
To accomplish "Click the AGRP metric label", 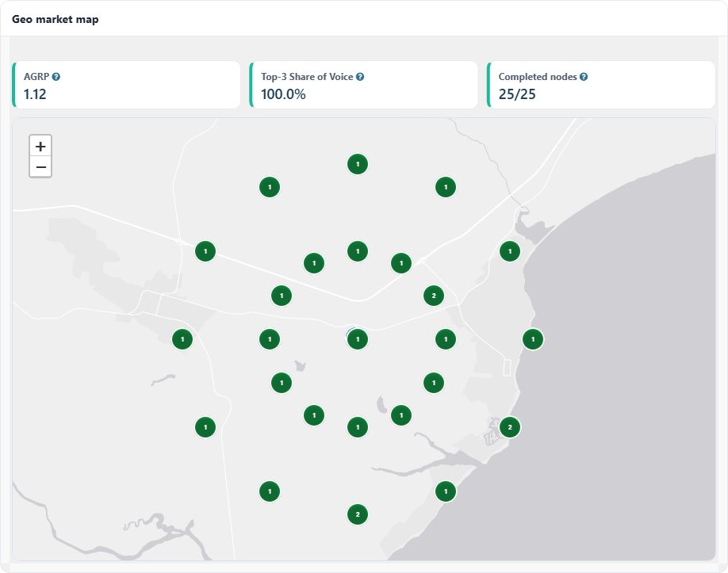I will pos(36,77).
